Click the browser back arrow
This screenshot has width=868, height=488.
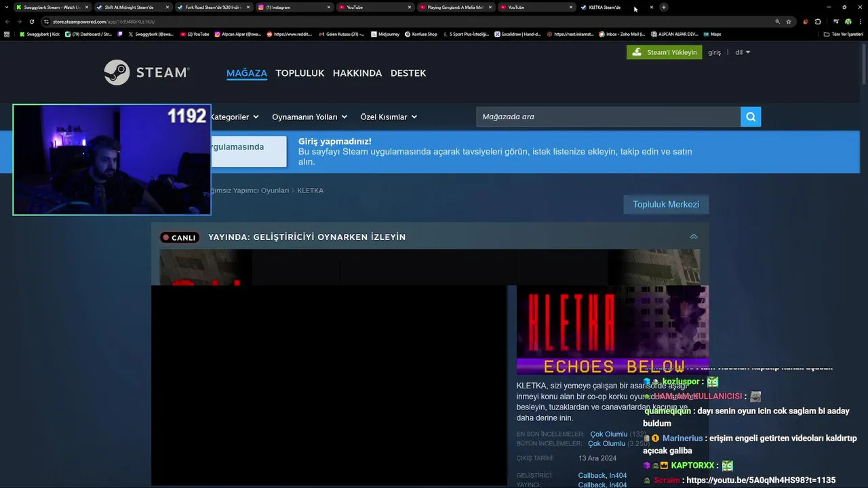pos(7,22)
